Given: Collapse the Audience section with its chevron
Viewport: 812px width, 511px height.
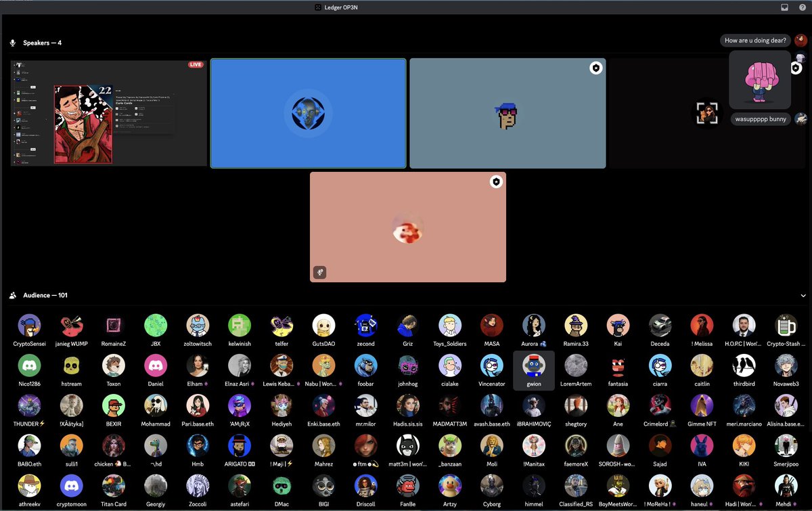Looking at the screenshot, I should coord(803,296).
